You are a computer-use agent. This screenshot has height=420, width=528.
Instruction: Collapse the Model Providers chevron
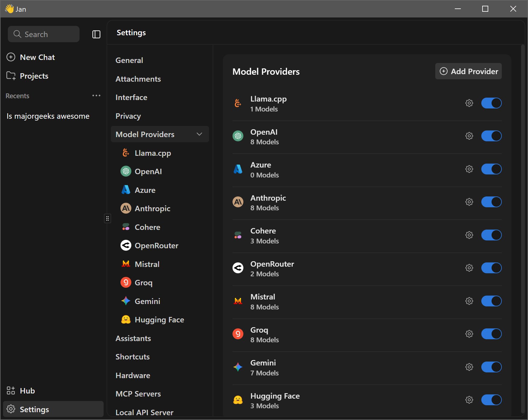pos(199,134)
